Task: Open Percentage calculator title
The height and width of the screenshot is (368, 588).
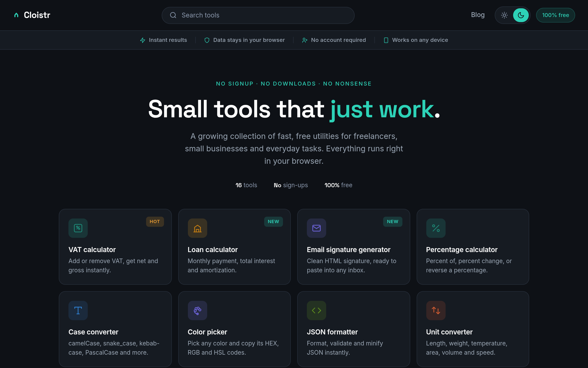Action: tap(462, 250)
